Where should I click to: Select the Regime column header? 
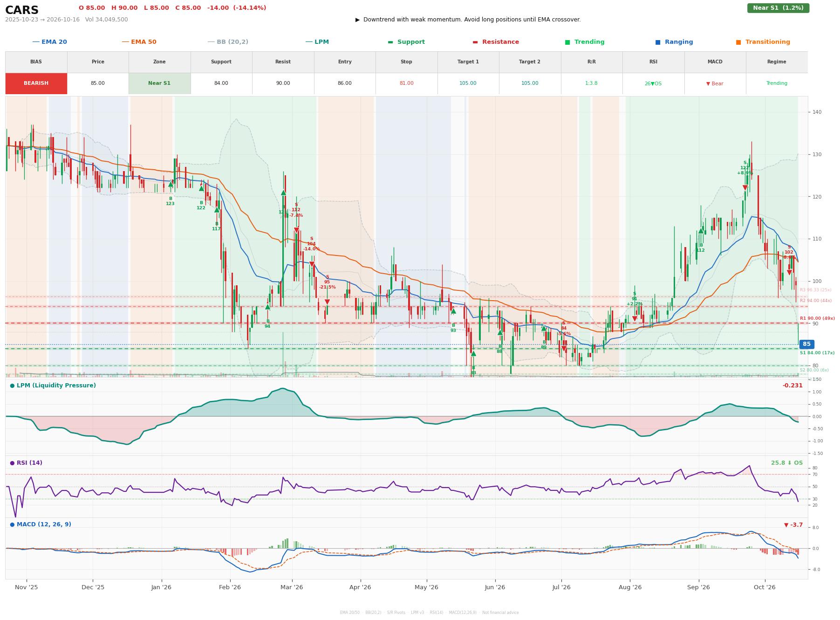click(x=777, y=62)
